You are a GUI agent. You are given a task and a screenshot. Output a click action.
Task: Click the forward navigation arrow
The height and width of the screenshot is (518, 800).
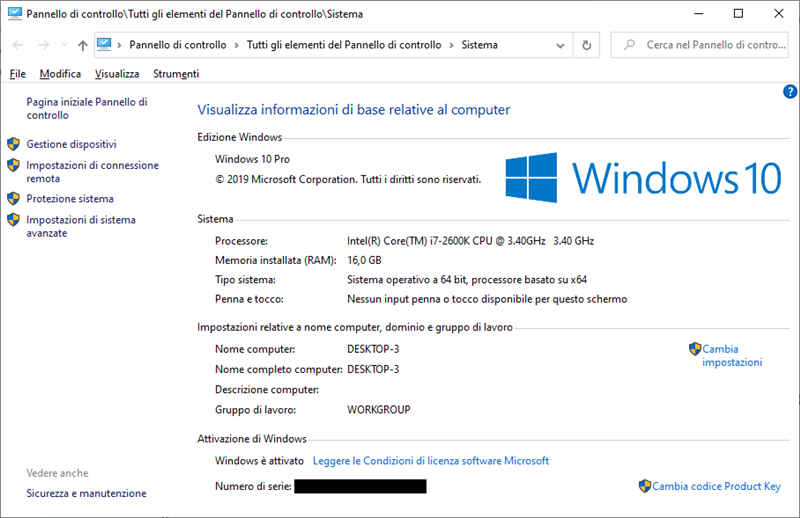[x=44, y=45]
